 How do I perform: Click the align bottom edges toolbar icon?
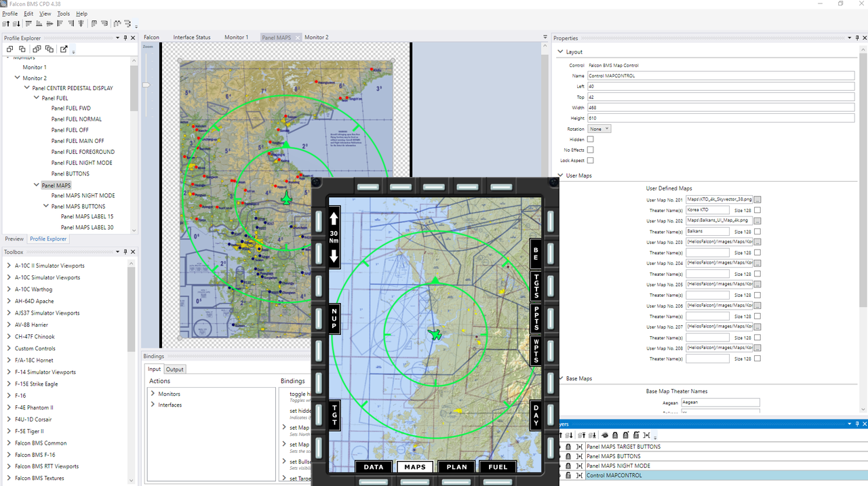click(x=39, y=24)
